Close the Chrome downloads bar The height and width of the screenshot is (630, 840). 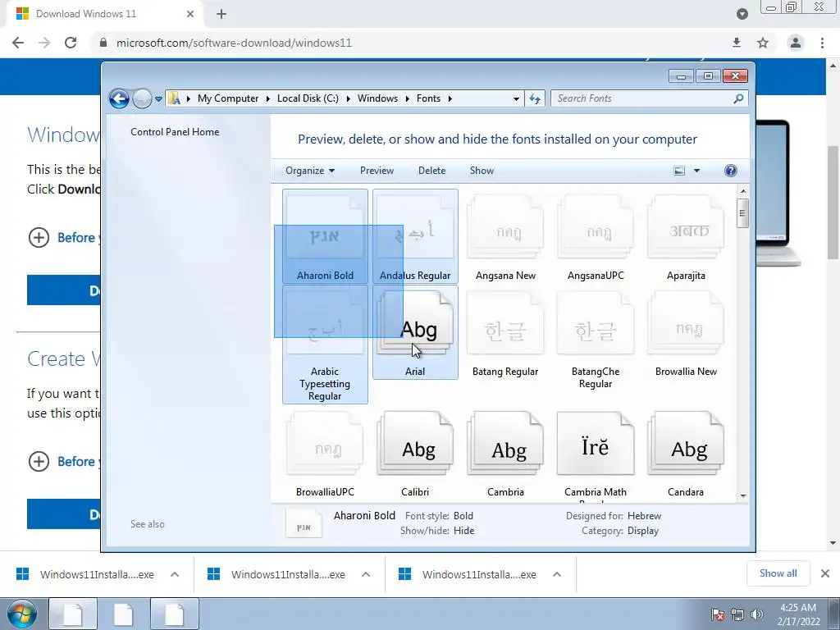pos(825,573)
